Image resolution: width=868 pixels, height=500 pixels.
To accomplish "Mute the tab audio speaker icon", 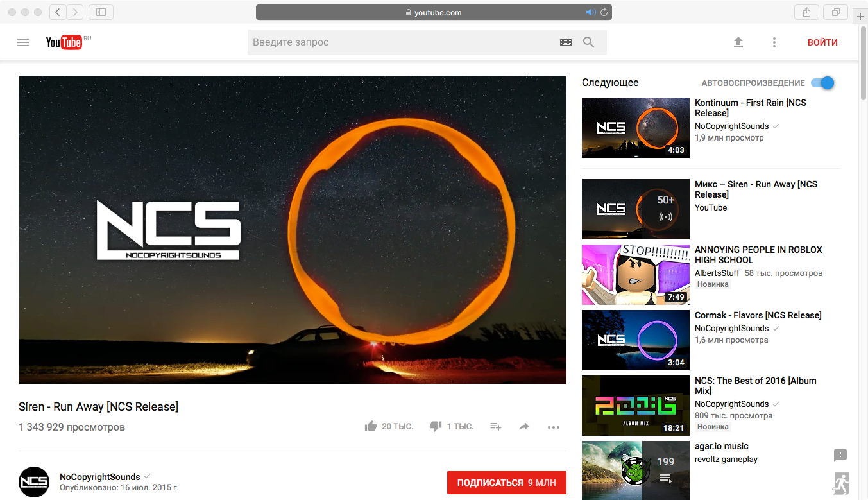I will (x=591, y=12).
